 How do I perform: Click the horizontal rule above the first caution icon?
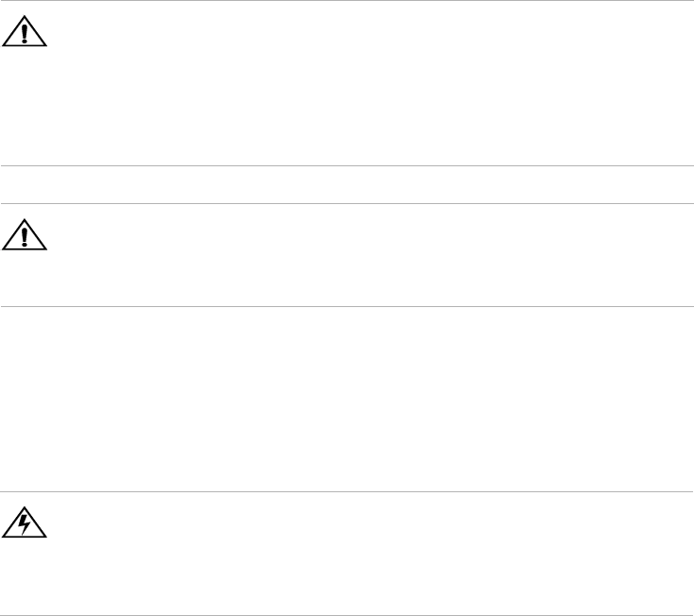coord(347,1)
